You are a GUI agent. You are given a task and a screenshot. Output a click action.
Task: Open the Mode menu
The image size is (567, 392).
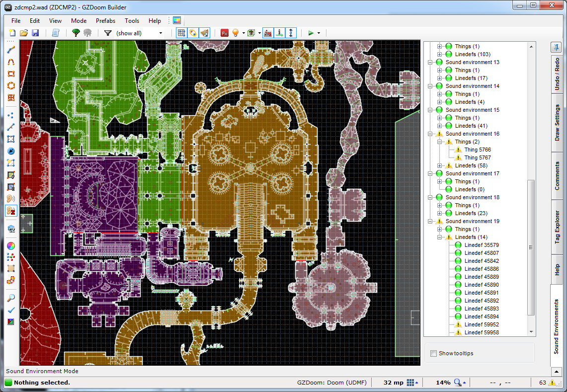coord(79,20)
